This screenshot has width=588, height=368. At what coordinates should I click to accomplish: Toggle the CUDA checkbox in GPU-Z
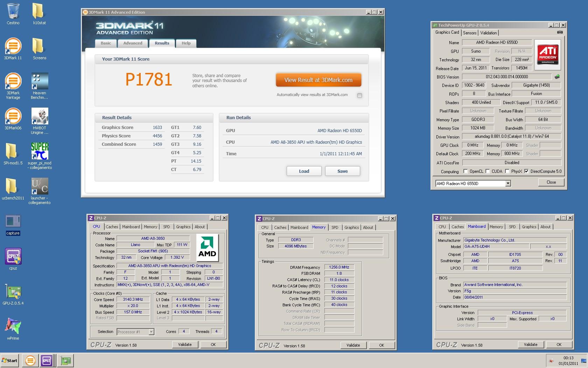point(488,171)
